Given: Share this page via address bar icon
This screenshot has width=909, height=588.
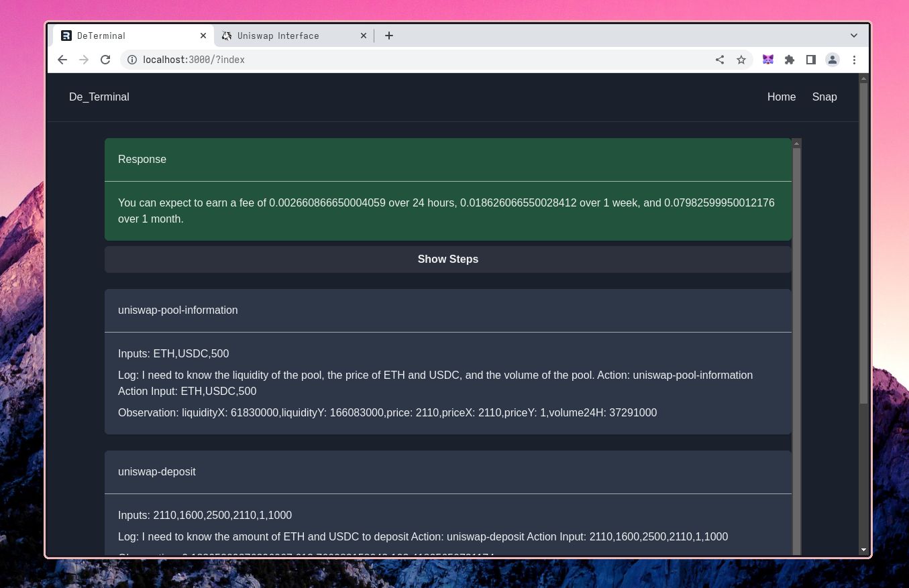Looking at the screenshot, I should coord(720,60).
